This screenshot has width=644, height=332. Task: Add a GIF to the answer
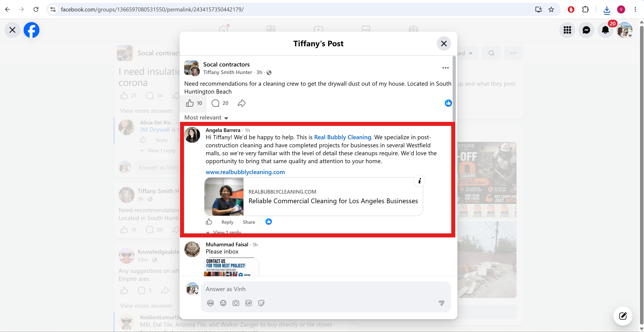click(x=248, y=303)
